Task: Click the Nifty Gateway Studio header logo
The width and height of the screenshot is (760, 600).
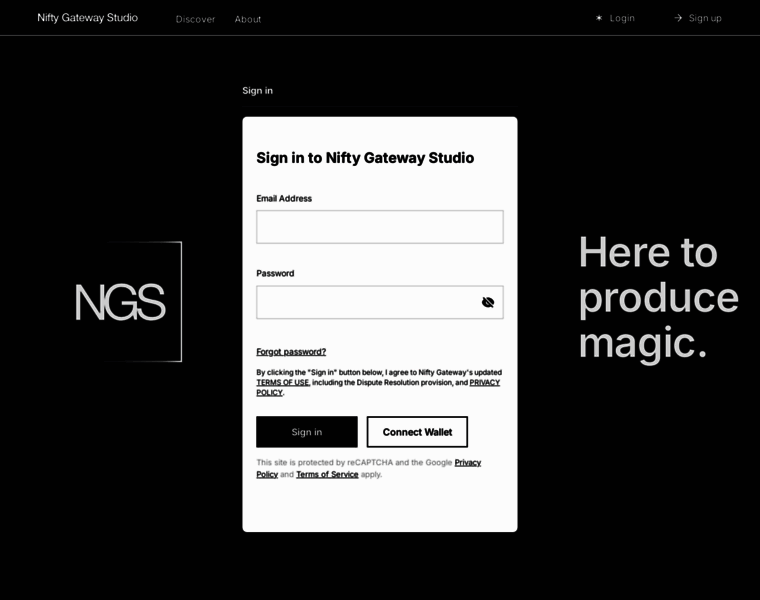Action: [88, 18]
